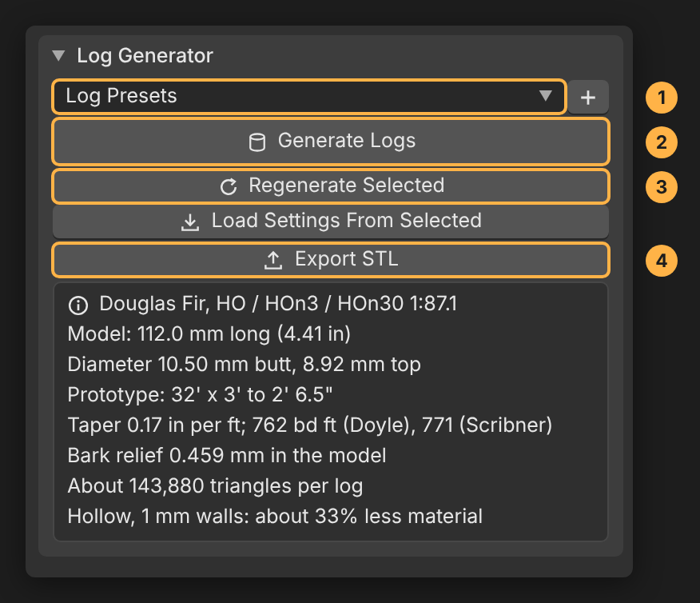Click the Log Generator panel title
Screen dimensions: 700x603
(145, 56)
